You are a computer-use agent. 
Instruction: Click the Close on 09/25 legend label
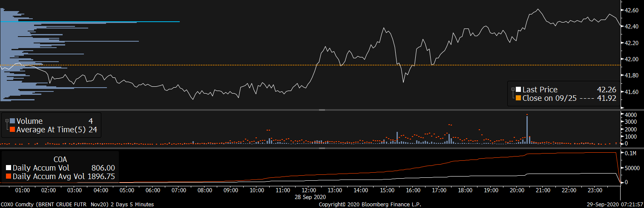pyautogui.click(x=550, y=98)
